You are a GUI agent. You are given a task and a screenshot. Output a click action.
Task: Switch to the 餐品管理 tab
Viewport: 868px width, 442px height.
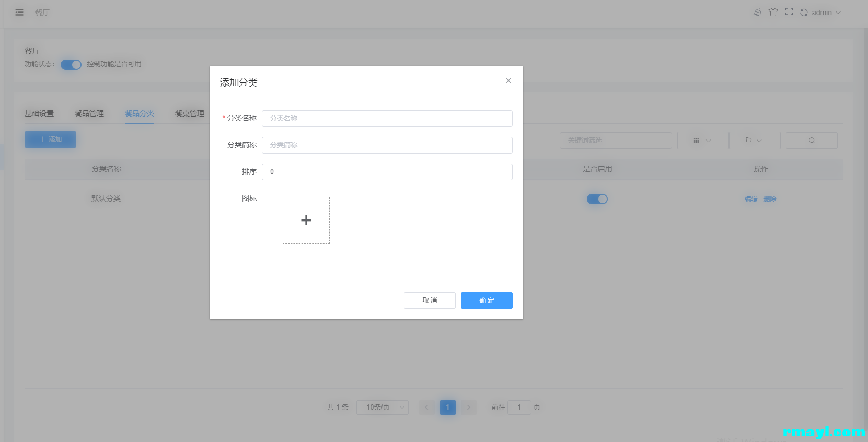[89, 113]
